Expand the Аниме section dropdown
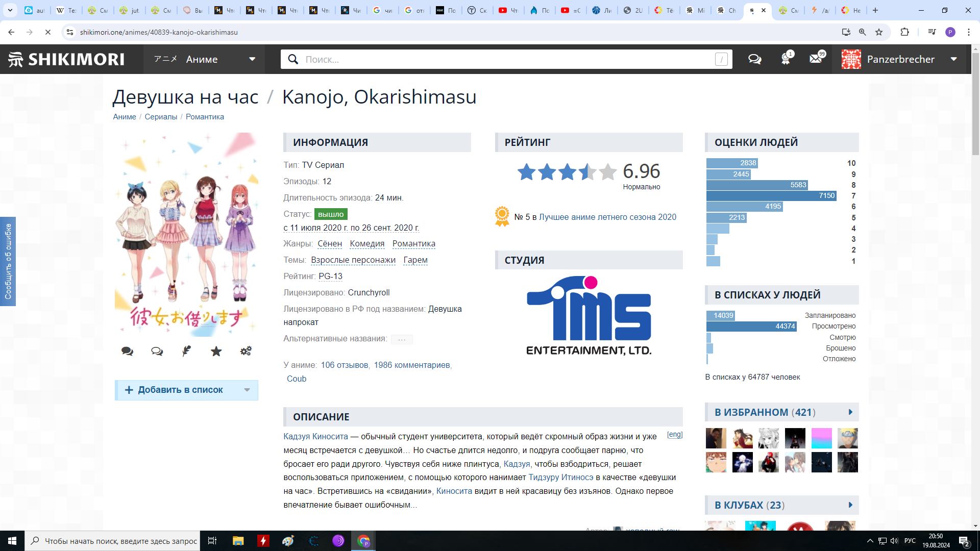The image size is (980, 551). (252, 59)
